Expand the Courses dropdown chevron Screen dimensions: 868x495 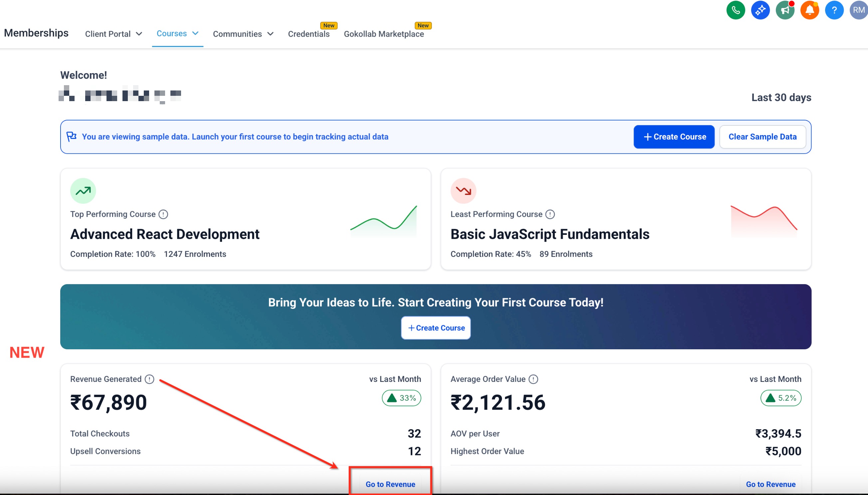click(195, 33)
